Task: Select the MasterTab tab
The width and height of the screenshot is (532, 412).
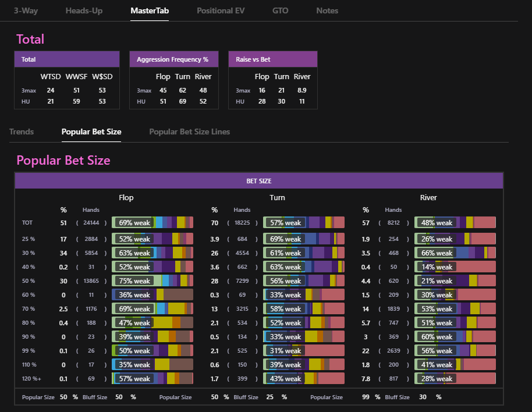Action: click(150, 10)
